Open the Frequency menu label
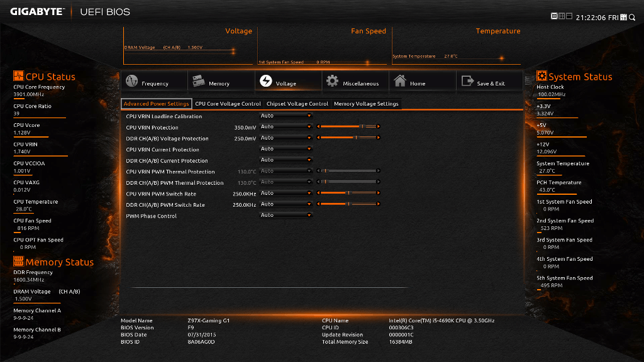The height and width of the screenshot is (362, 644). click(x=155, y=84)
